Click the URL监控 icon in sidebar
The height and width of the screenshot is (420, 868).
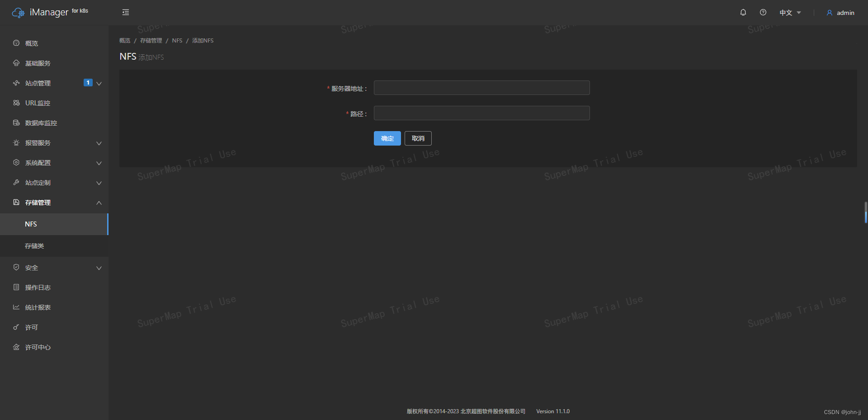(16, 103)
